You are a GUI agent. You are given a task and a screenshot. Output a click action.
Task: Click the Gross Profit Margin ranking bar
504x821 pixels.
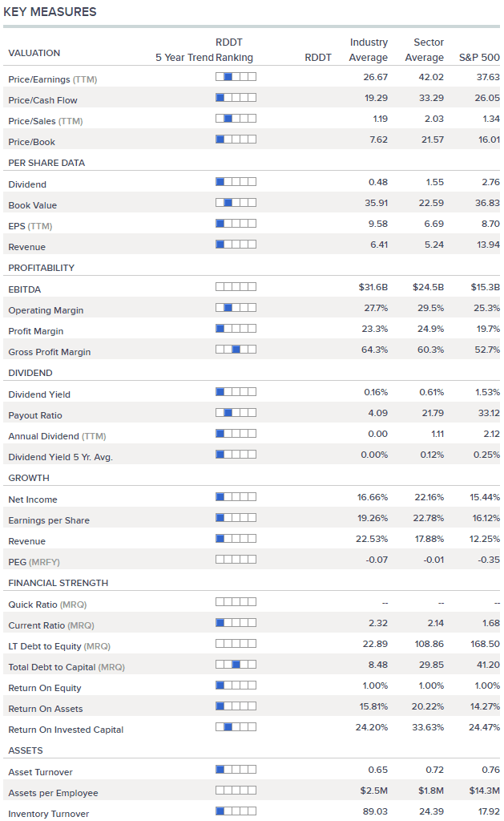[x=236, y=350]
